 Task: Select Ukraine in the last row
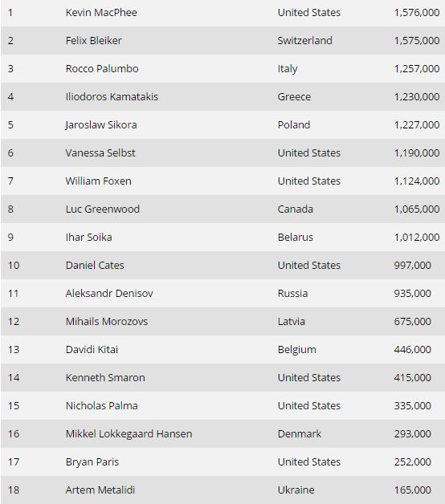tap(296, 490)
